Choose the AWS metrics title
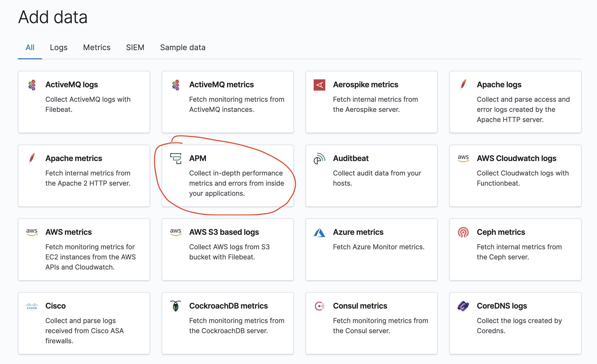This screenshot has height=364, width=597. click(69, 232)
